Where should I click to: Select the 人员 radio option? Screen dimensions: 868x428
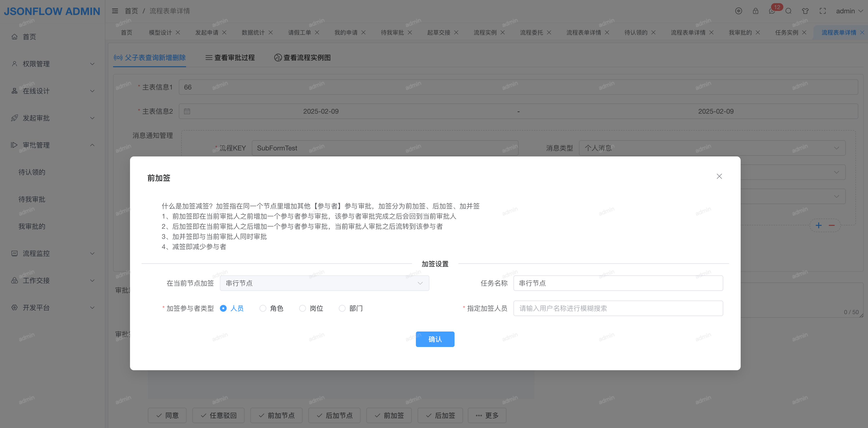tap(223, 308)
